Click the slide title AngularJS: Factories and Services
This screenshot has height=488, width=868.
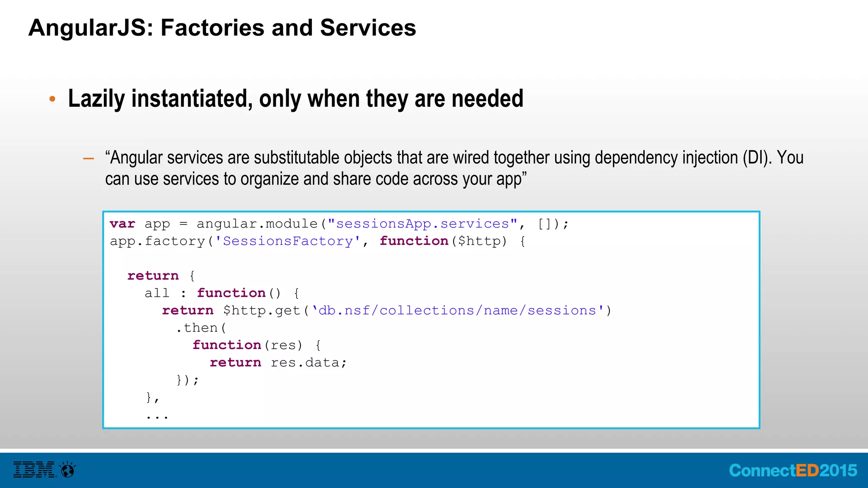223,28
